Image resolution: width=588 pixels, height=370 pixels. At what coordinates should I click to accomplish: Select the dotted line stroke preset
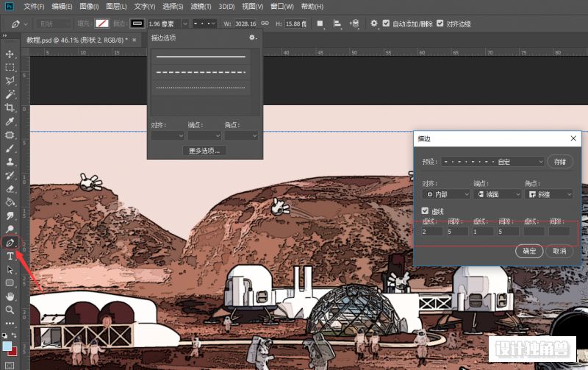(x=201, y=88)
